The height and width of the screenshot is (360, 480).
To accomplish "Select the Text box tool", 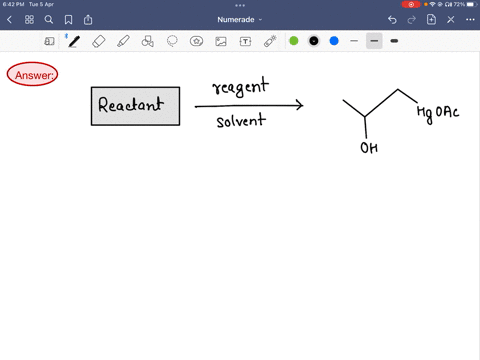I will (245, 41).
